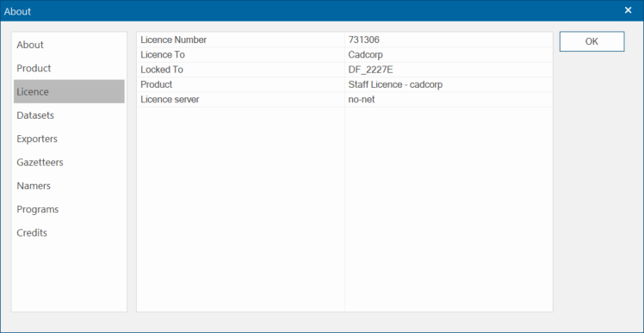Screen dimensions: 644x333
Task: Open the Programs section
Action: tap(69, 209)
